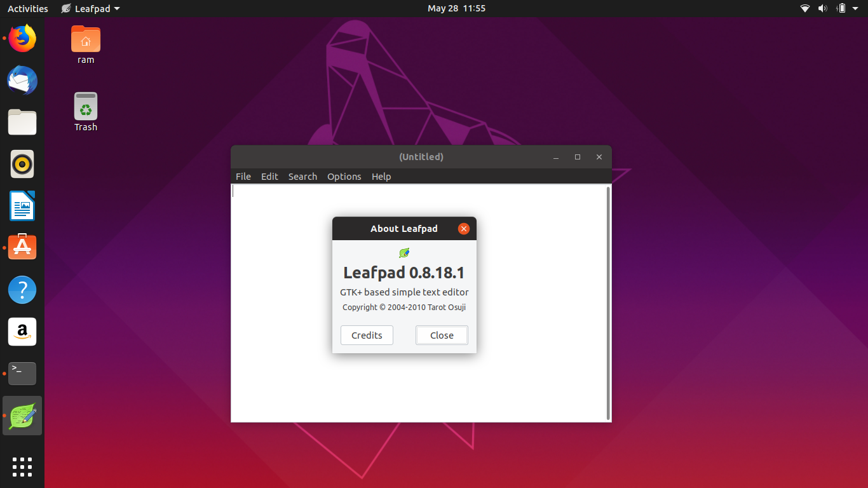Screen dimensions: 868x488
Task: Switch to Terminal in the dock
Action: [22, 374]
